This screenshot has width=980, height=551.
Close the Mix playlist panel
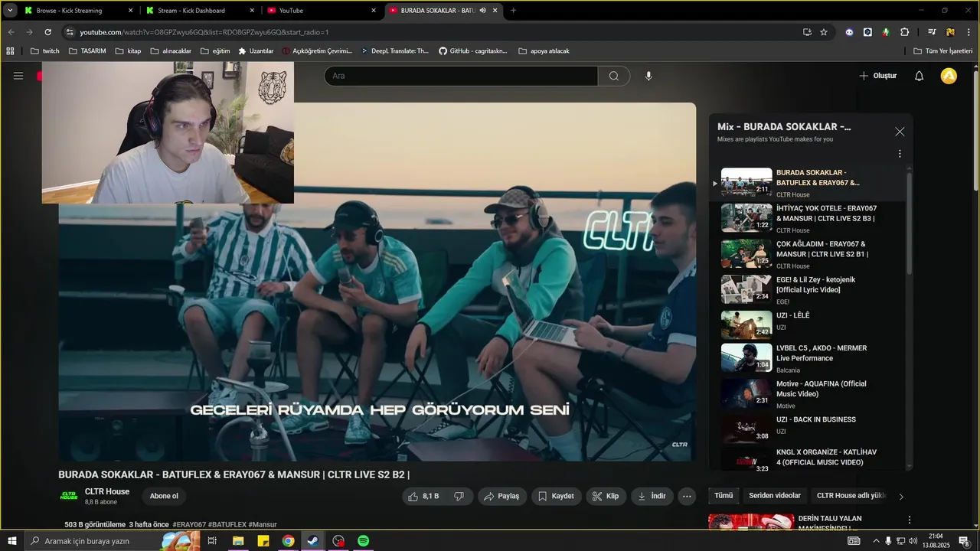(x=900, y=132)
